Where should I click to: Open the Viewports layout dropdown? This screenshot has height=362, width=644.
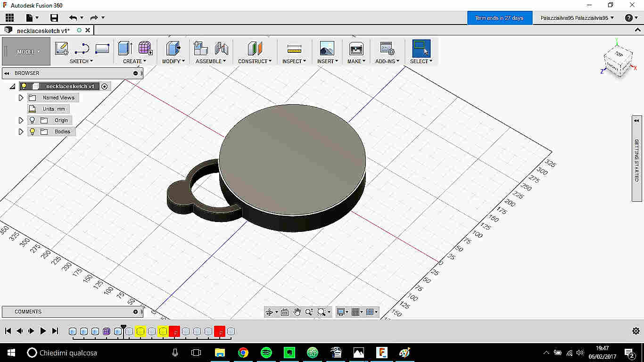(x=372, y=312)
